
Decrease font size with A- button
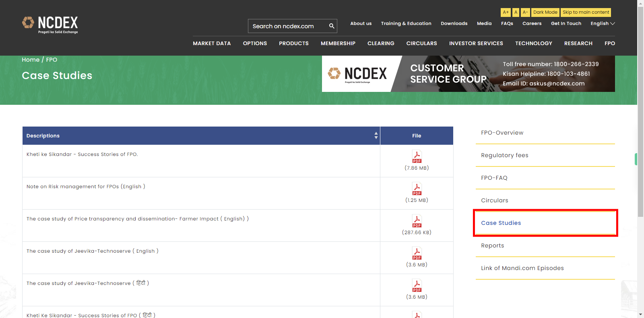click(x=525, y=12)
